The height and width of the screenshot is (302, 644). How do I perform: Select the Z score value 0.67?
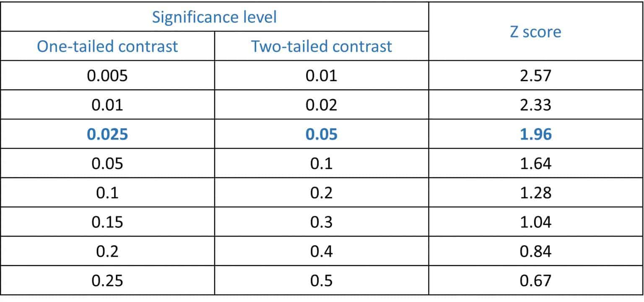point(535,281)
